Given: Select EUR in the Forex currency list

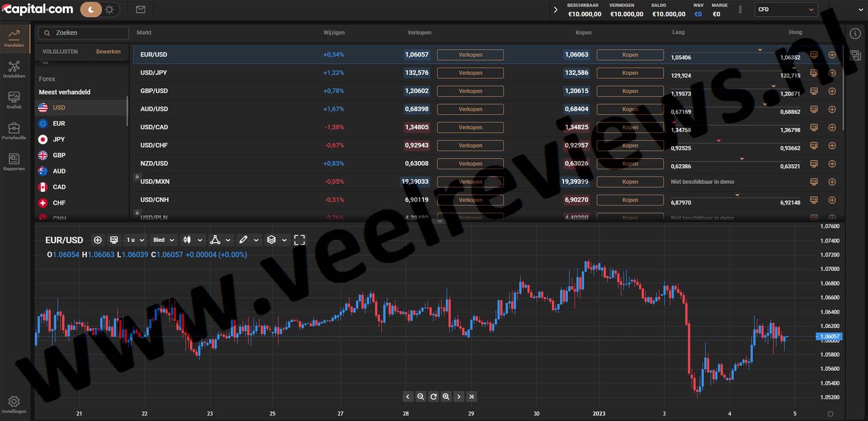Looking at the screenshot, I should [x=59, y=124].
